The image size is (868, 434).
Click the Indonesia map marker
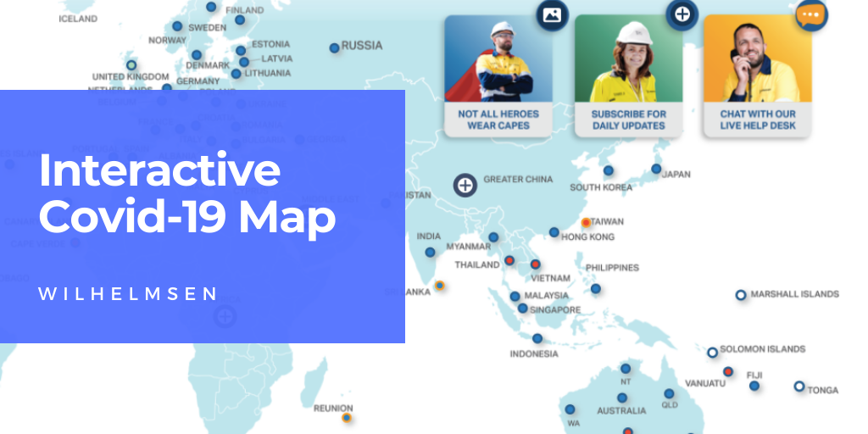537,338
